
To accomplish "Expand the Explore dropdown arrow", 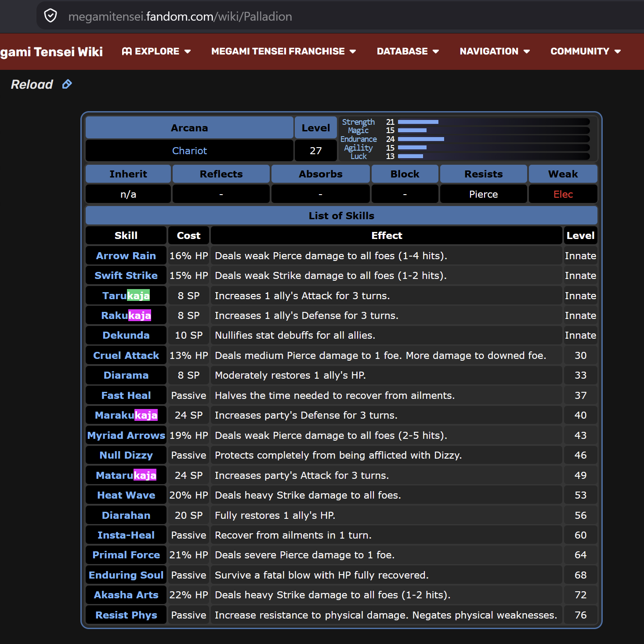I will click(x=188, y=51).
